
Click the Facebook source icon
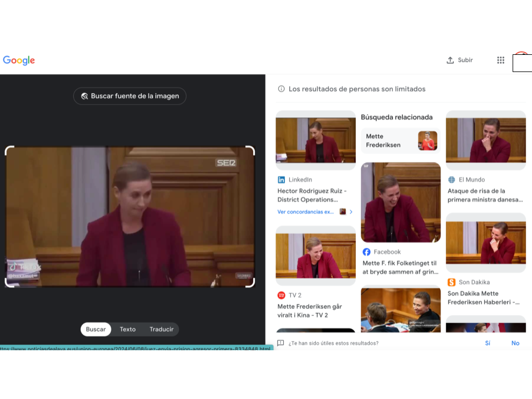point(366,252)
